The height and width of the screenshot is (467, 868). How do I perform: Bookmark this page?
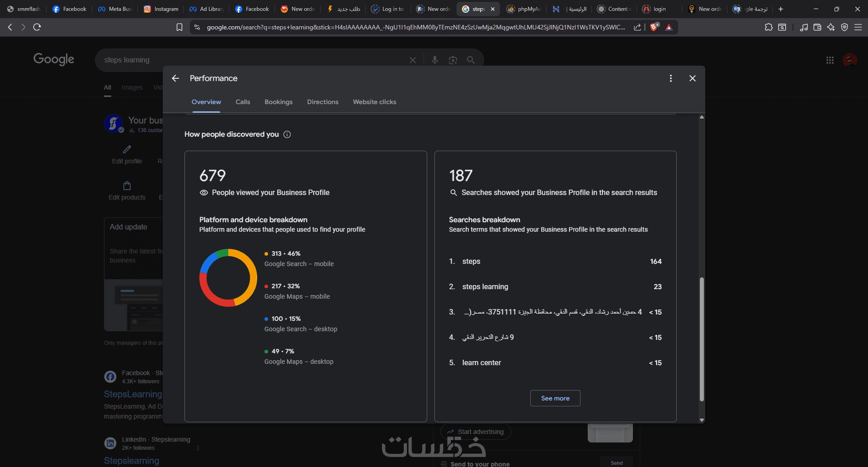pos(179,27)
